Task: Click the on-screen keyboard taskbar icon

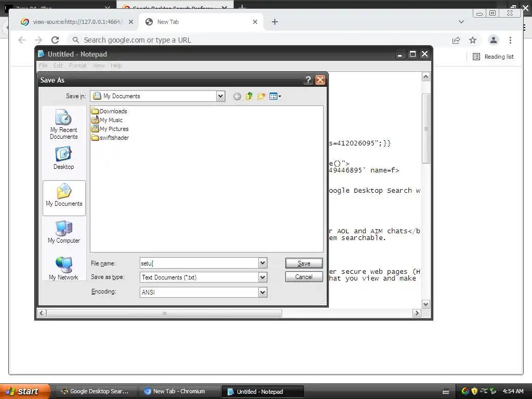Action: [446, 392]
